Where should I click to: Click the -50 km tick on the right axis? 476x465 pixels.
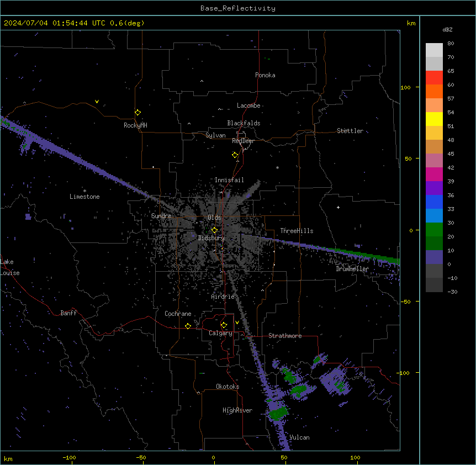(405, 302)
